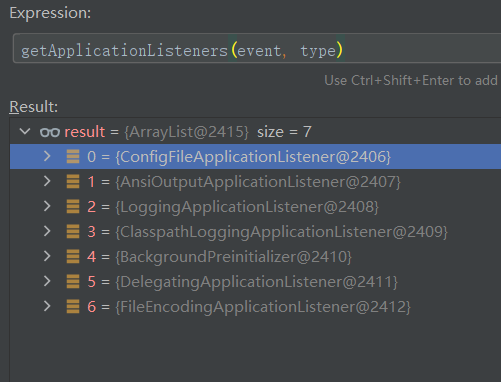Select the ClasspathLoggingApplicationListener@2409 row

coord(255,232)
